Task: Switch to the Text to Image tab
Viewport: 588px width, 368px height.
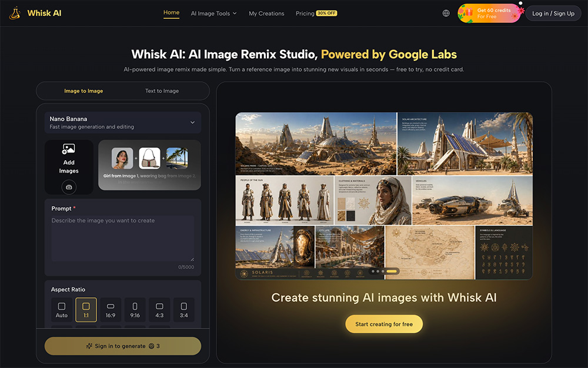Action: pyautogui.click(x=162, y=91)
